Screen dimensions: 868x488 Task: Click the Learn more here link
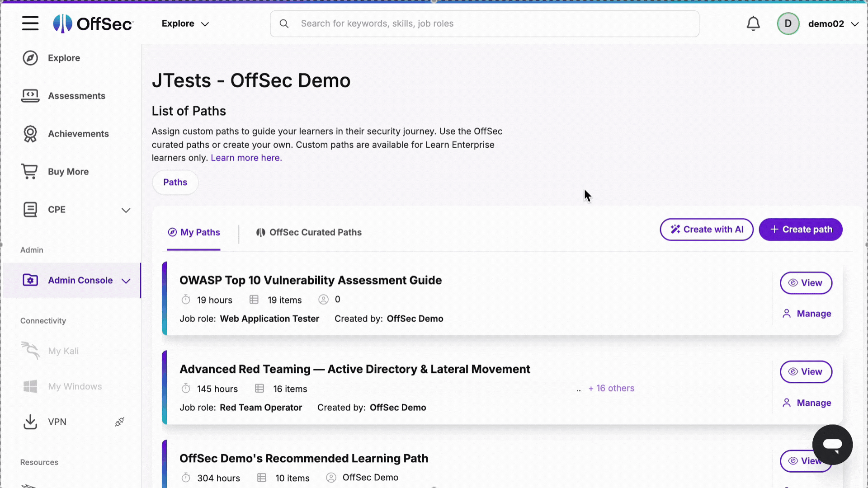[245, 158]
